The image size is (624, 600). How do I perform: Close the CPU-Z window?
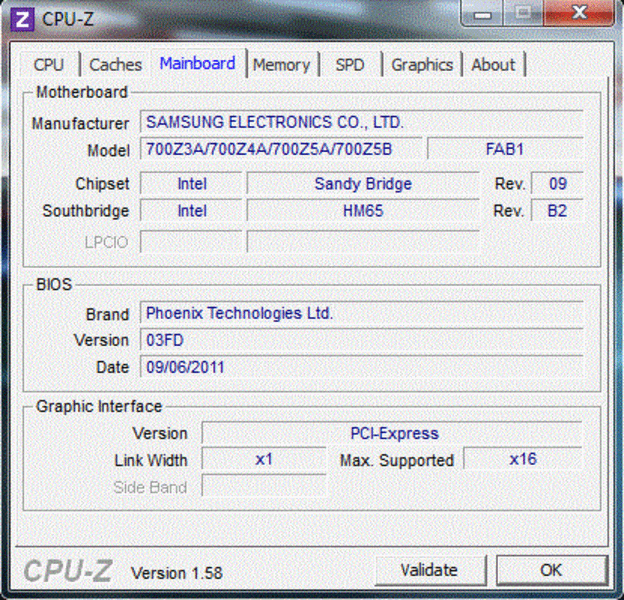coord(579,13)
